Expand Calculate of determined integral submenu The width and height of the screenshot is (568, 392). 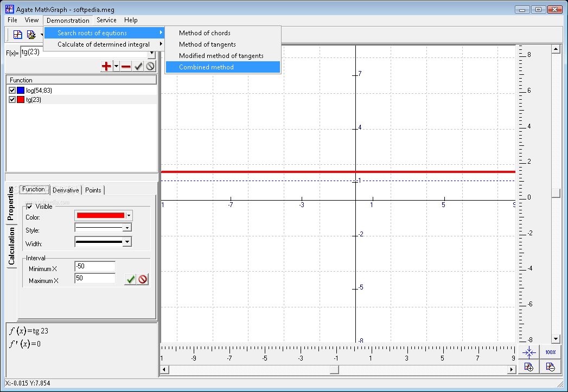pos(104,44)
